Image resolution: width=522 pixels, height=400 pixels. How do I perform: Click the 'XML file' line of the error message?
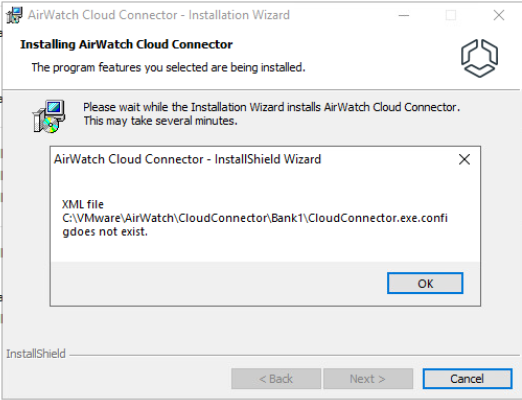(x=83, y=204)
